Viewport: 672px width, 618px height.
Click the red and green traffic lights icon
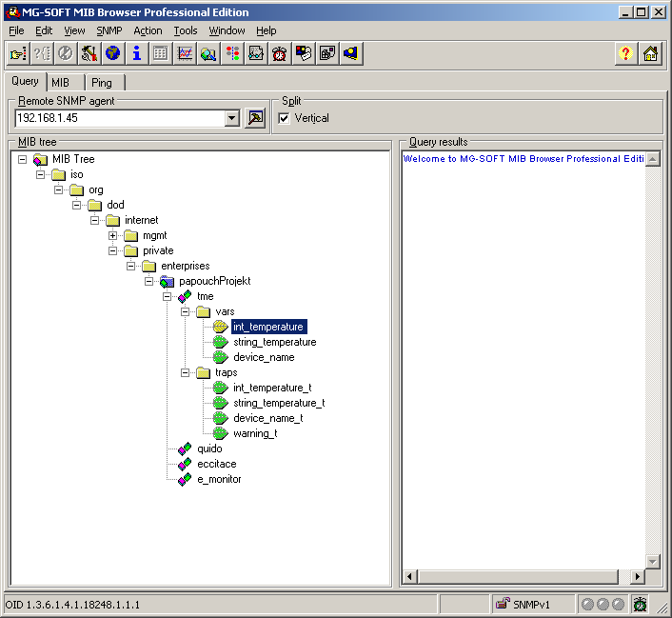232,53
